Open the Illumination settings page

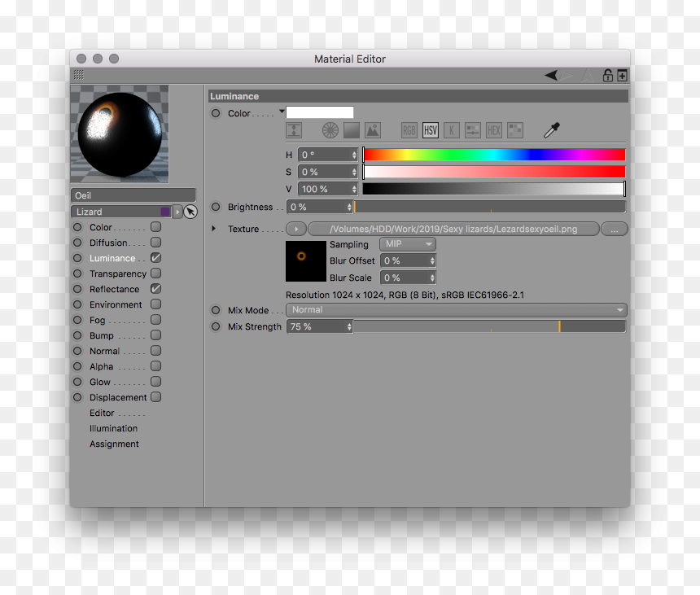113,428
